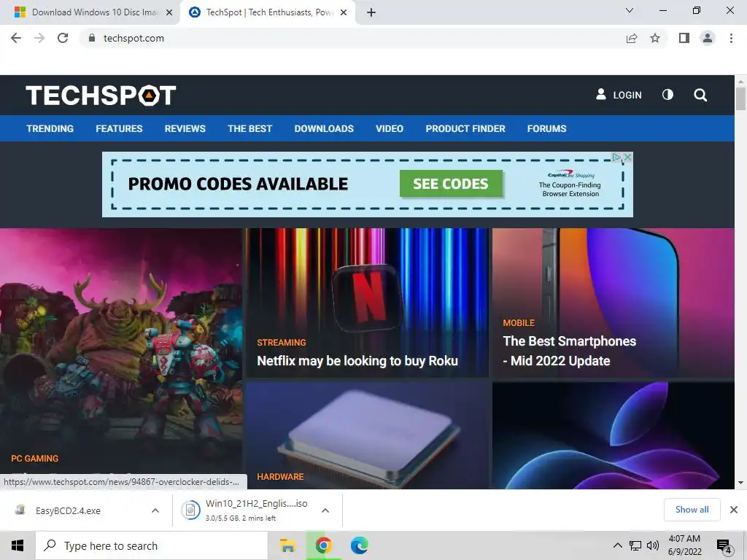Open the clock showing 4:07 AM
The height and width of the screenshot is (560, 747).
tap(684, 545)
